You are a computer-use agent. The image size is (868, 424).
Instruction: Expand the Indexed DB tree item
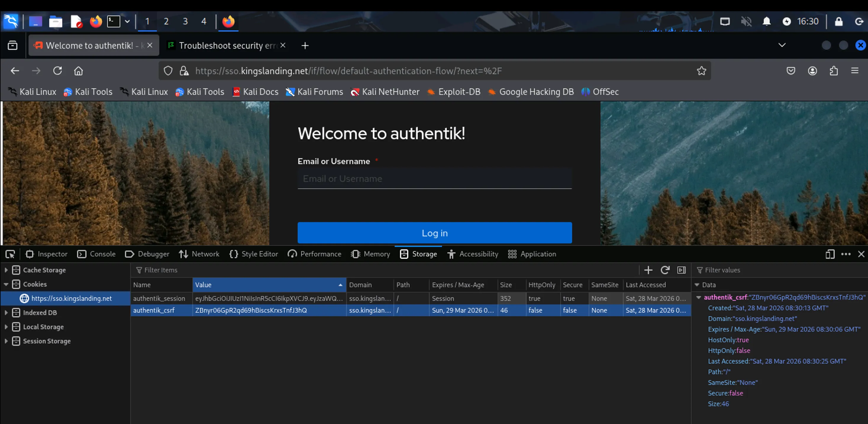coord(6,312)
